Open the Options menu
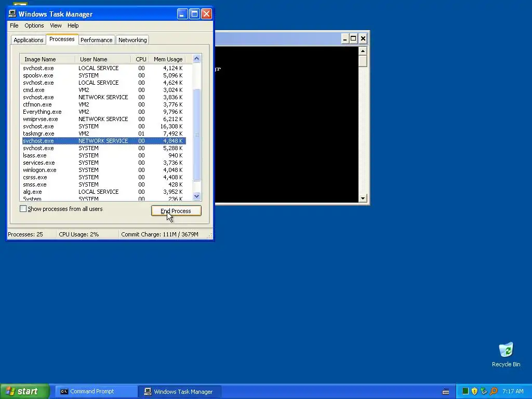532x399 pixels. point(34,25)
